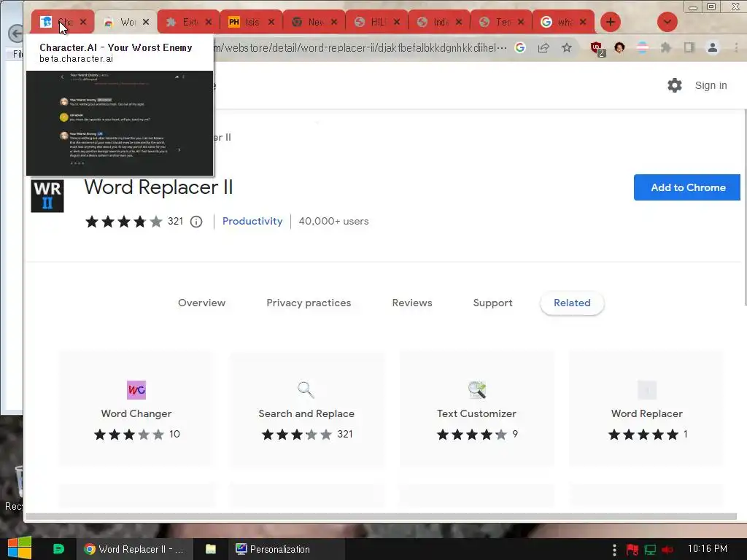This screenshot has height=560, width=747.
Task: Share this page icon in address bar
Action: (x=543, y=47)
